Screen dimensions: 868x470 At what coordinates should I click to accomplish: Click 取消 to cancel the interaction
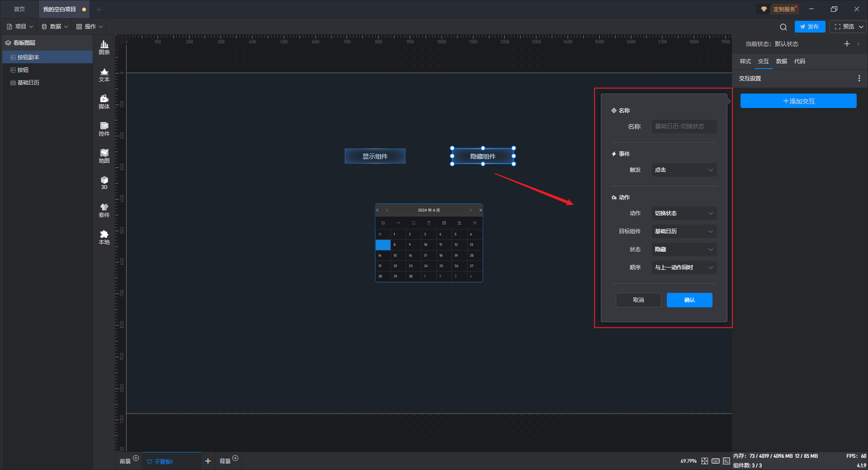click(x=638, y=300)
